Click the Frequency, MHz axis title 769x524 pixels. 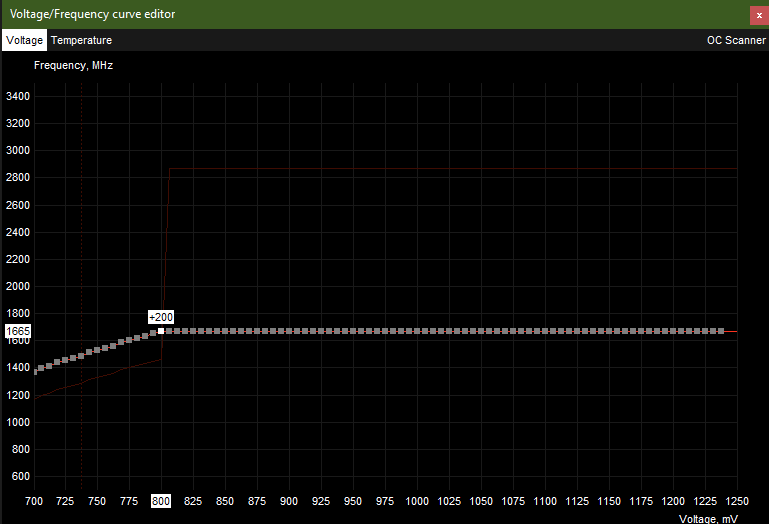pyautogui.click(x=74, y=65)
